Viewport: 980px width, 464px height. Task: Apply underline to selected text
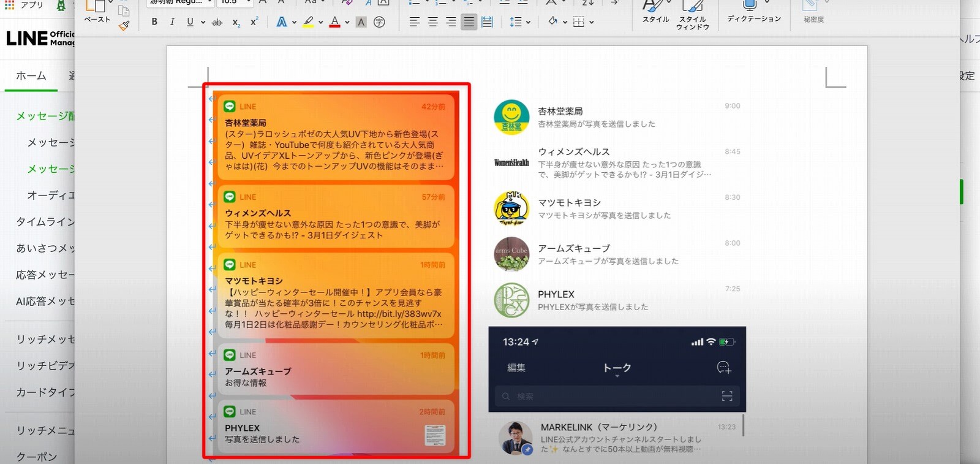[190, 22]
